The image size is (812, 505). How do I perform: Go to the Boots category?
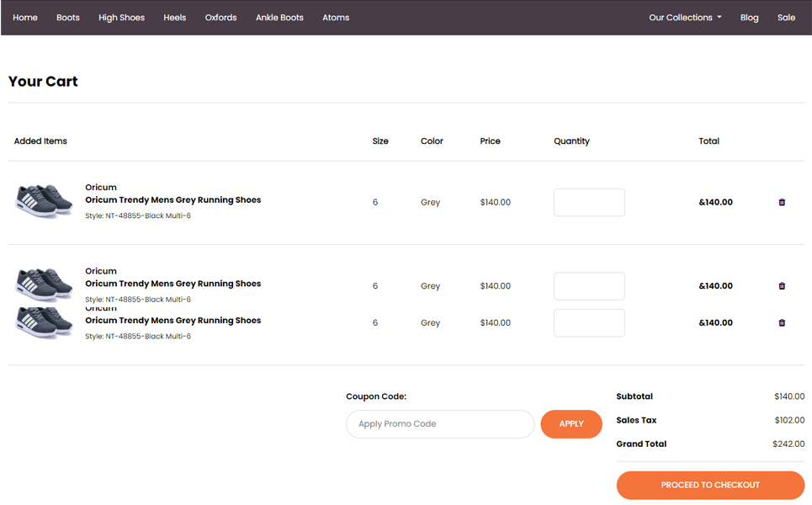click(68, 18)
